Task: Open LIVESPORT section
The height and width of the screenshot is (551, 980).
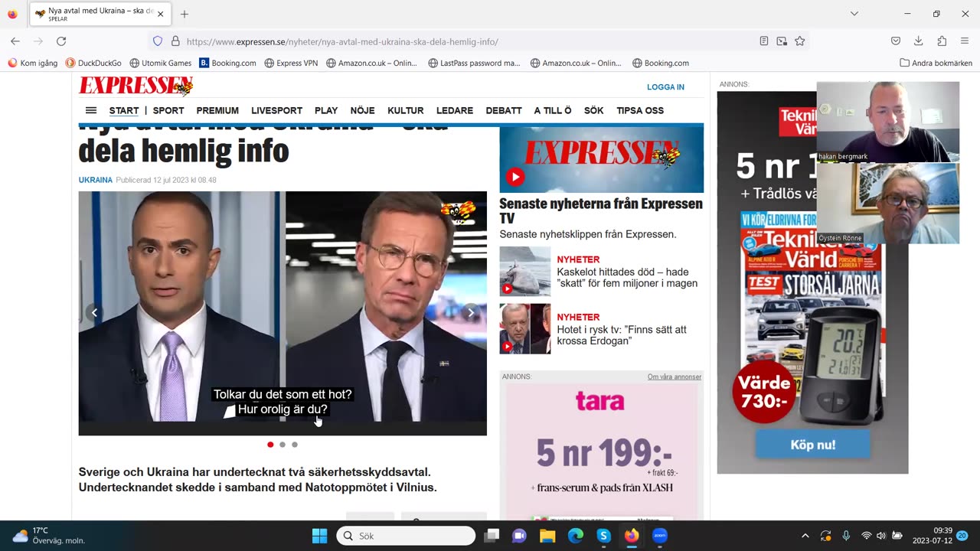Action: point(276,110)
